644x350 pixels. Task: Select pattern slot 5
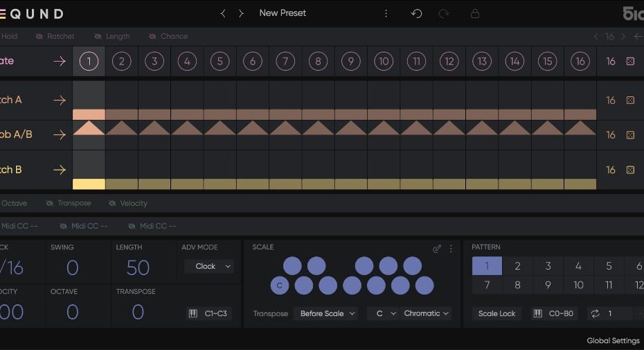(x=609, y=266)
